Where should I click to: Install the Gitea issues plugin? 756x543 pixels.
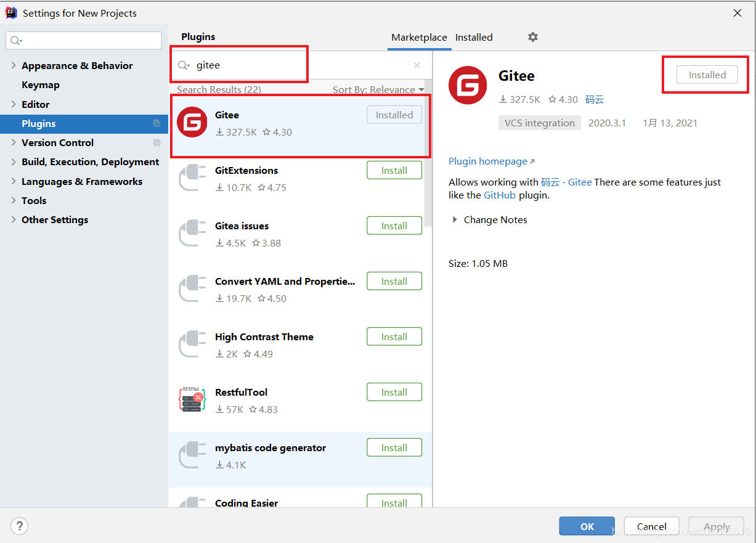coord(394,226)
